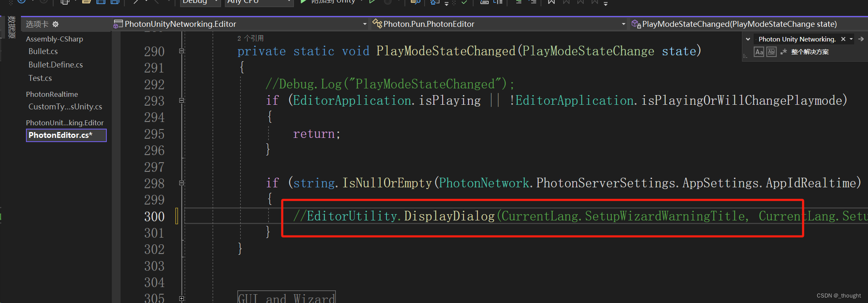
Task: Click 'PlayModeStateChanged' in the method signature
Action: click(446, 51)
